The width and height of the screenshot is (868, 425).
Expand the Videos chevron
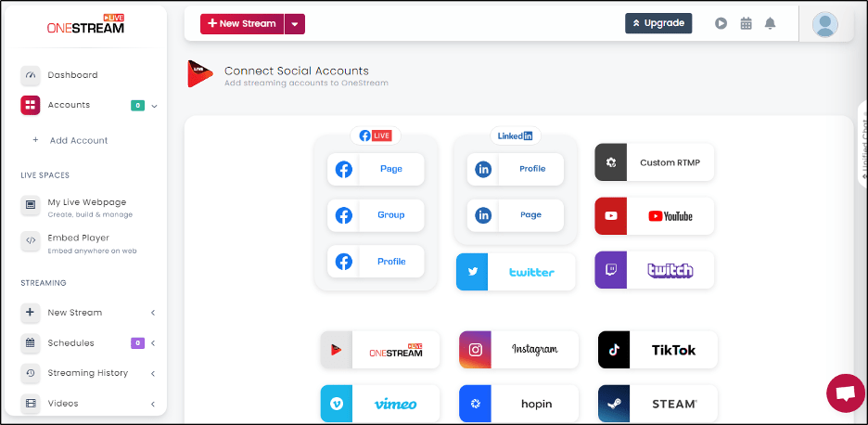pyautogui.click(x=153, y=404)
